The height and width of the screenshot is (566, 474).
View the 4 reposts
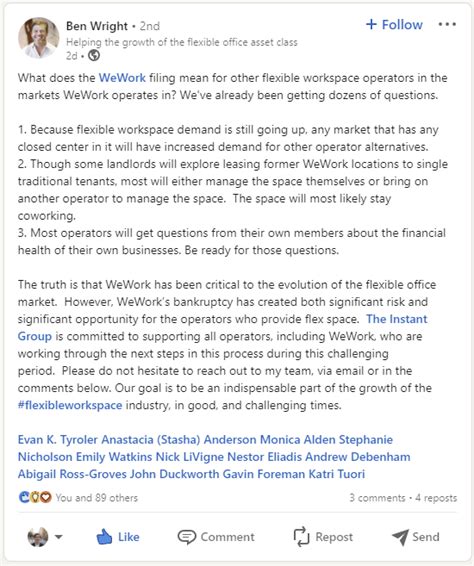coord(436,498)
